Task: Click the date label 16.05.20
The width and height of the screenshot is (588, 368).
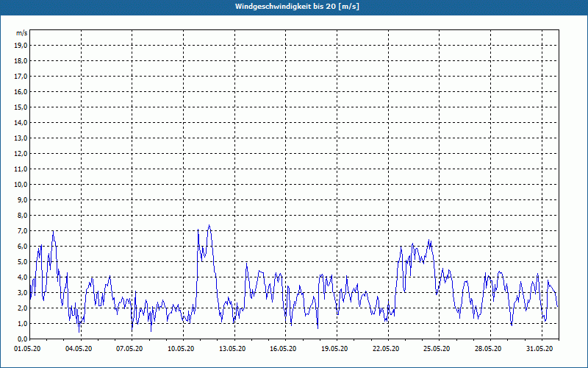Action: pos(283,349)
